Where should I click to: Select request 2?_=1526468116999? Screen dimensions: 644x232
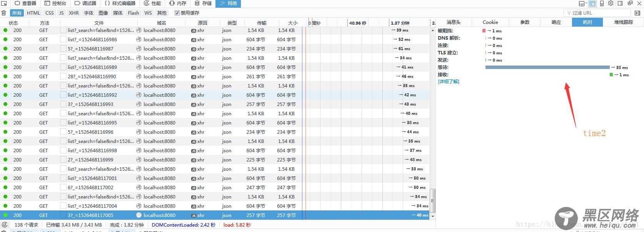pos(215,160)
